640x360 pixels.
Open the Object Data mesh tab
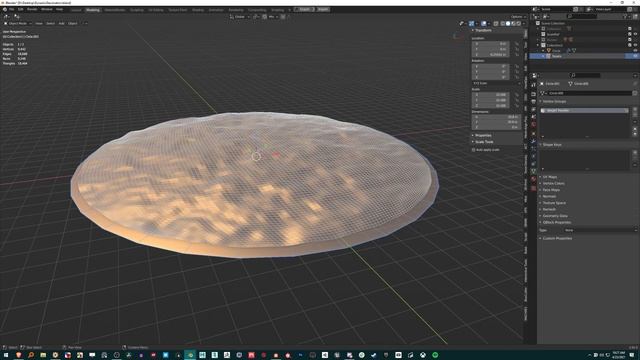(x=533, y=171)
